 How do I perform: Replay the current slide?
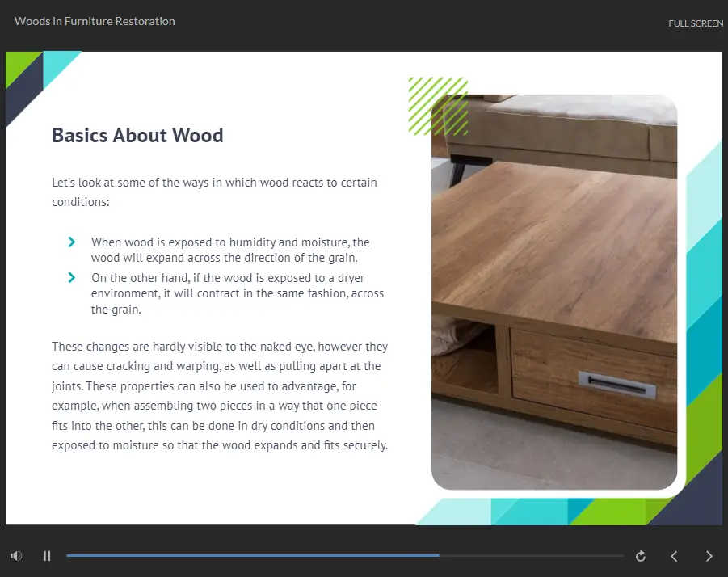(640, 556)
